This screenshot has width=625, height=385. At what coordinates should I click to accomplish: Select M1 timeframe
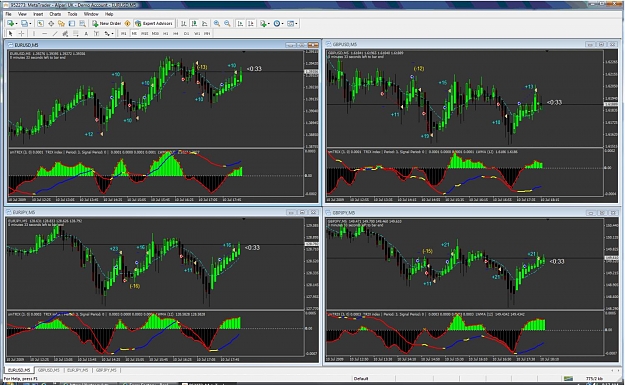tap(124, 33)
